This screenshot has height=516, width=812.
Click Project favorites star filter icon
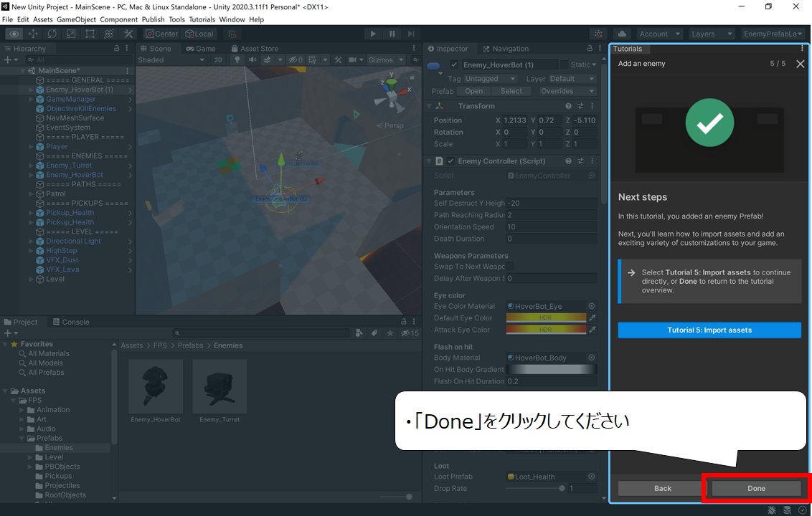click(390, 333)
